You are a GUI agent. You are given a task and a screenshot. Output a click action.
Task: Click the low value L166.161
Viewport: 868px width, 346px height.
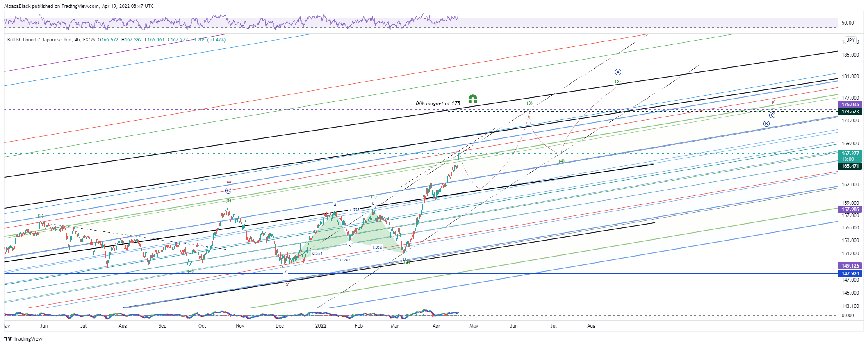click(x=155, y=40)
